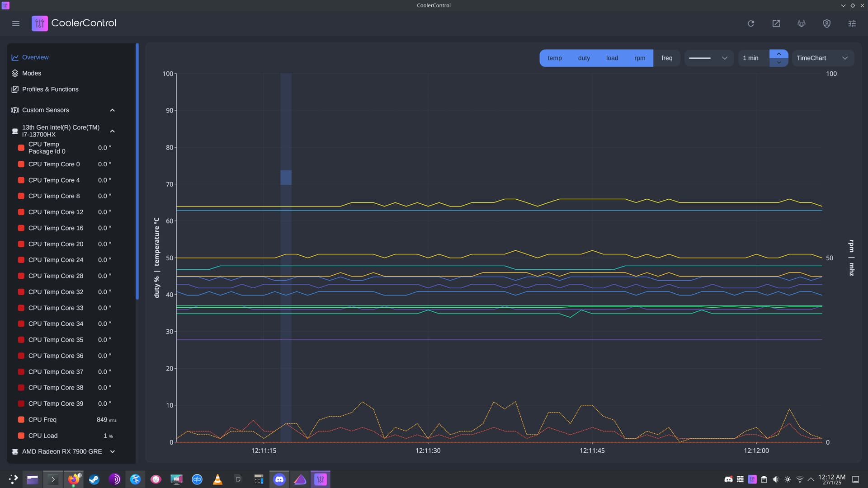Click the refresh icon in header
Image resolution: width=868 pixels, height=488 pixels.
(751, 23)
